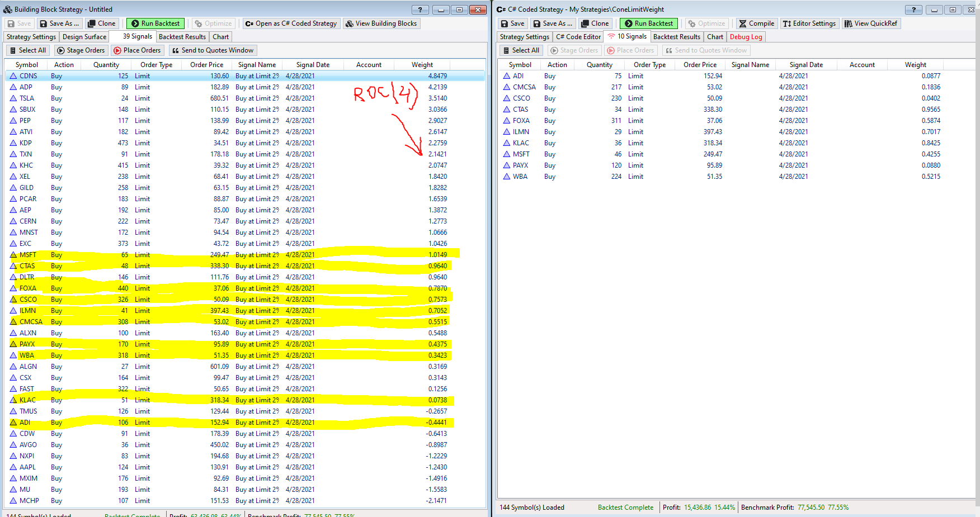Open Chart tab in C# Coded Strategy window
This screenshot has height=517, width=980.
tap(715, 37)
